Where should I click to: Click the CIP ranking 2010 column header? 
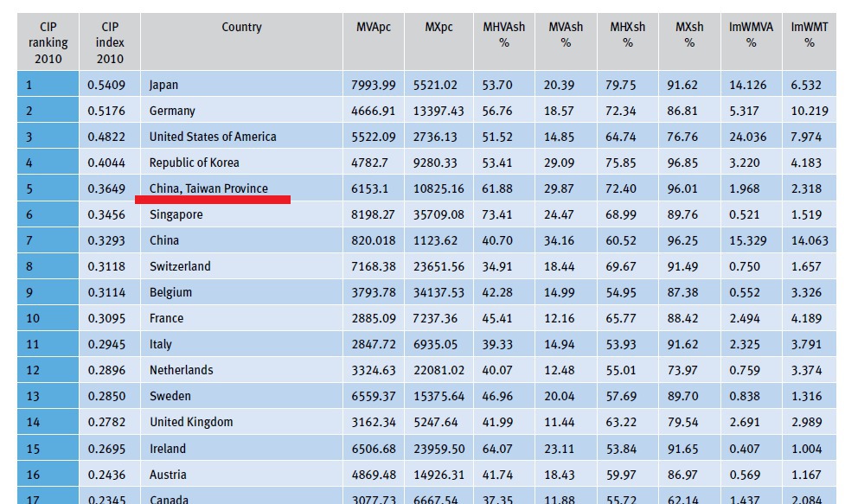(48, 42)
